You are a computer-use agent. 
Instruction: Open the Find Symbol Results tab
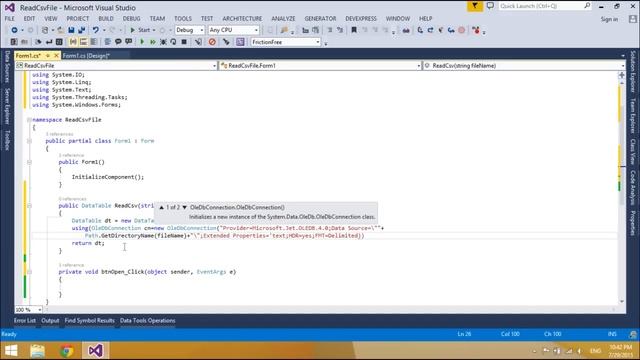click(x=89, y=321)
